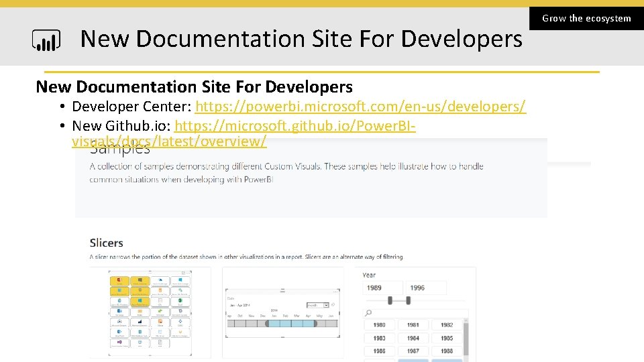Select year 1981 in the slicer

tap(413, 324)
